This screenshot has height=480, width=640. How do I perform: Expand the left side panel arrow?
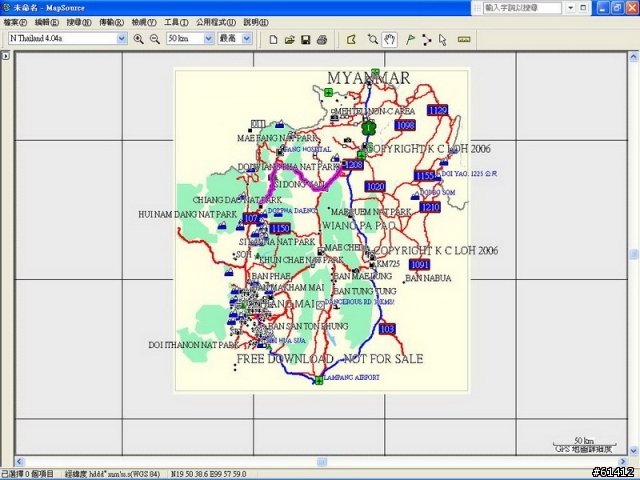point(5,56)
